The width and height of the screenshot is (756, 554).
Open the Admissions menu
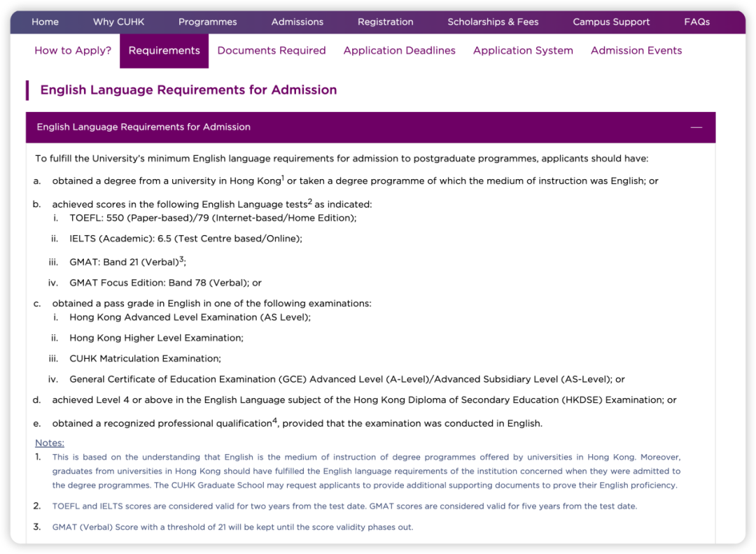click(x=297, y=22)
